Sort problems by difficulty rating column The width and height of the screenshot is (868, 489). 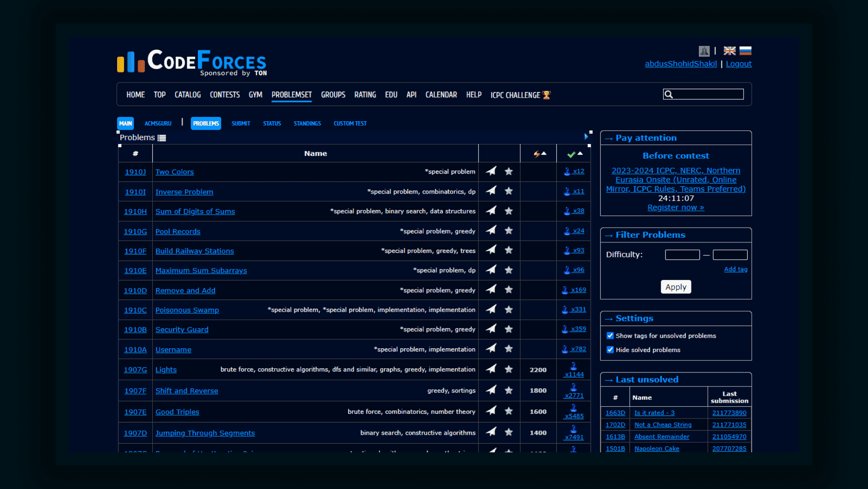(539, 154)
